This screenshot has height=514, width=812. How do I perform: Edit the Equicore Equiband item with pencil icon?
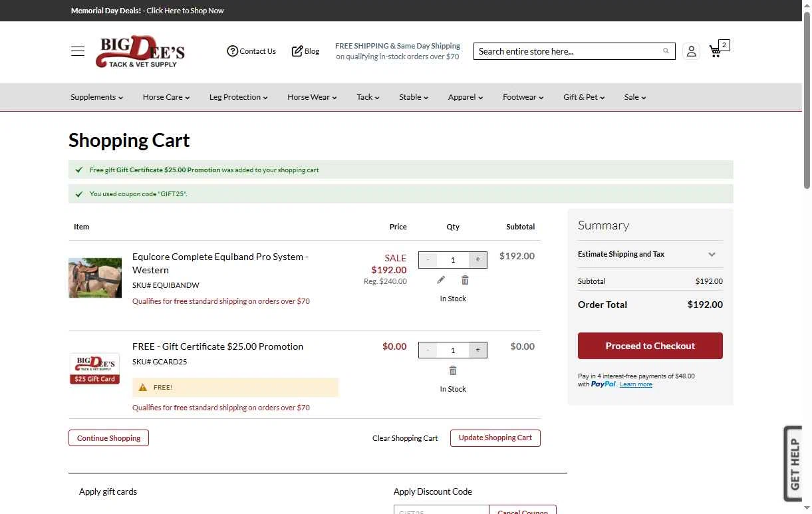pyautogui.click(x=441, y=280)
